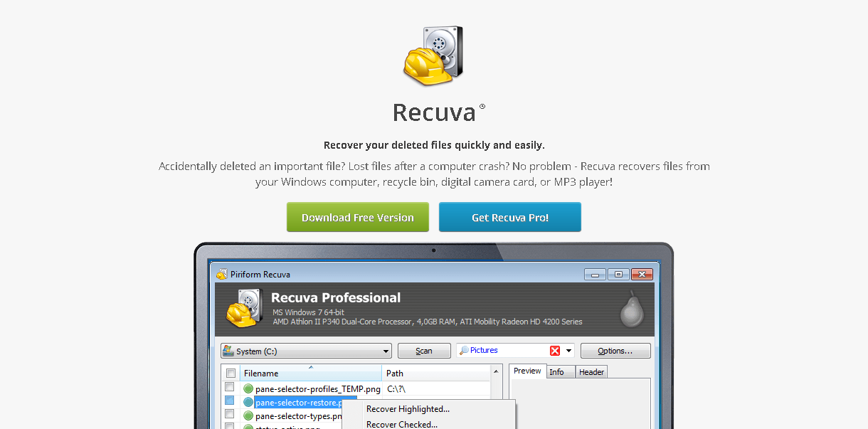Sort by the Path column header
Image resolution: width=868 pixels, height=429 pixels.
[436, 373]
